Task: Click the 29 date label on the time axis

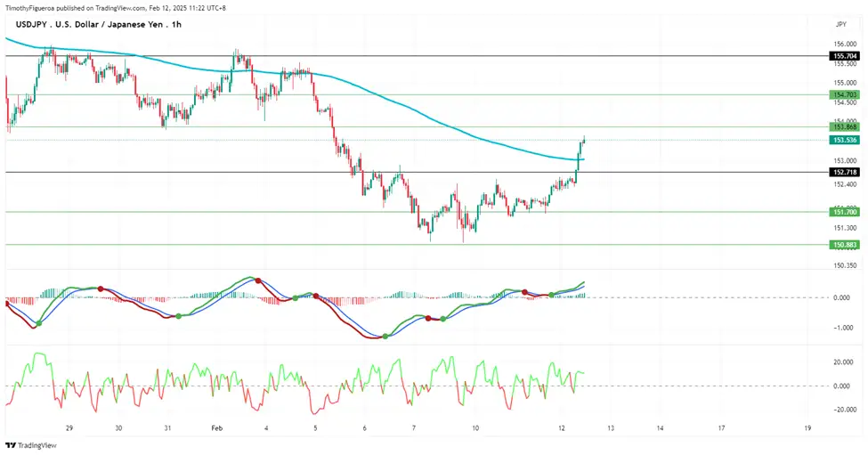Action: tap(69, 428)
